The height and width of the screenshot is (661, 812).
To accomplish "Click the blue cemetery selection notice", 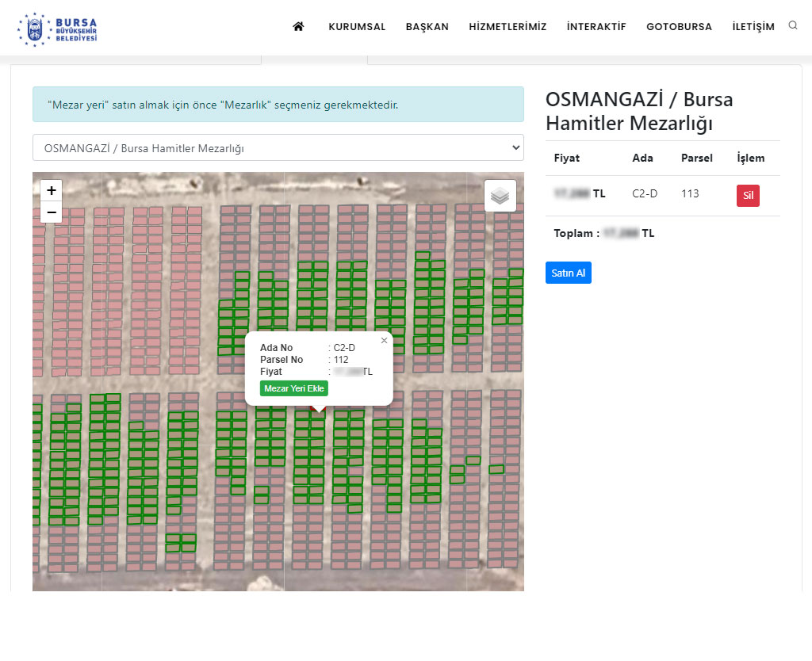I will [278, 105].
